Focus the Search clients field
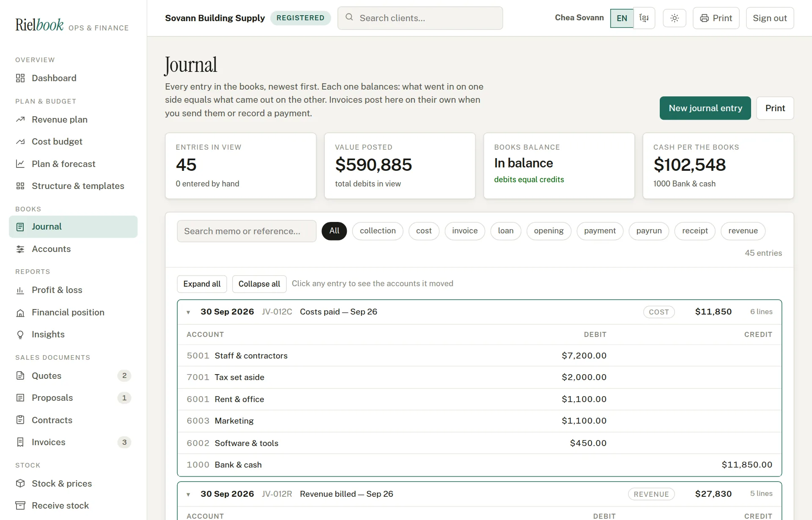Image resolution: width=812 pixels, height=520 pixels. [x=420, y=18]
